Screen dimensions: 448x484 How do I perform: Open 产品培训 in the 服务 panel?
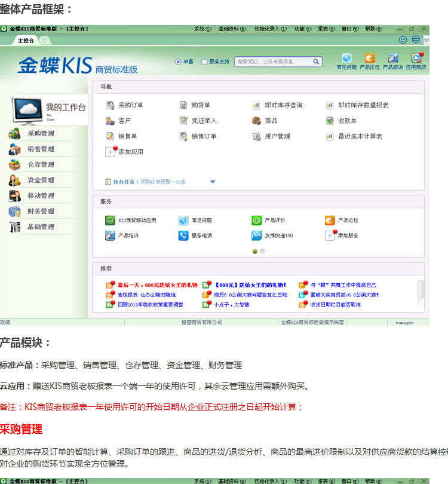point(110,235)
